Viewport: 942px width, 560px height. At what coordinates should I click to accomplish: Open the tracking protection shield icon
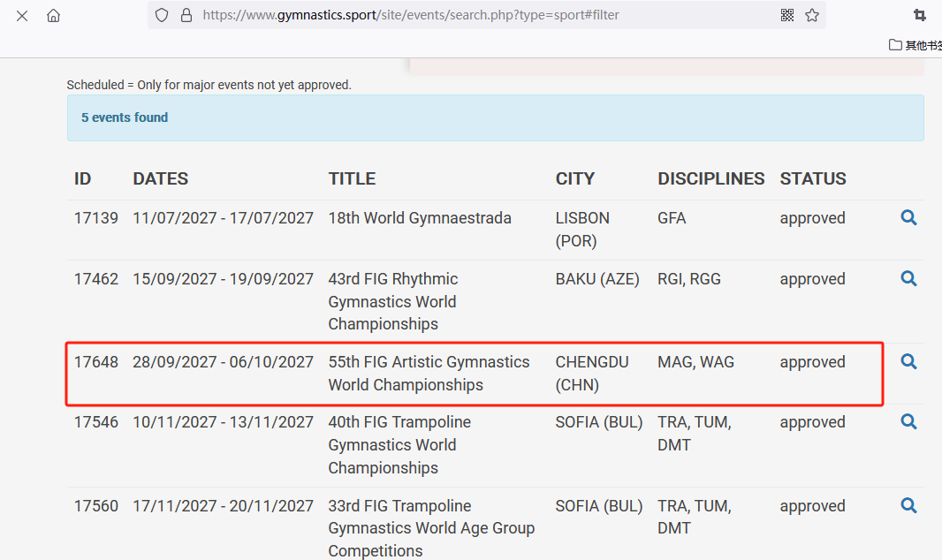pos(161,15)
